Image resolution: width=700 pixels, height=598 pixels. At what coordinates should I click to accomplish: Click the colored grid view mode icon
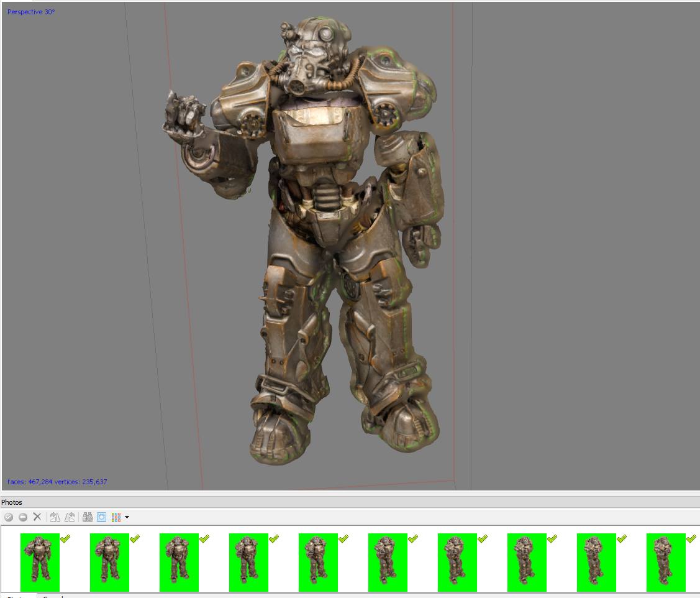tap(116, 517)
